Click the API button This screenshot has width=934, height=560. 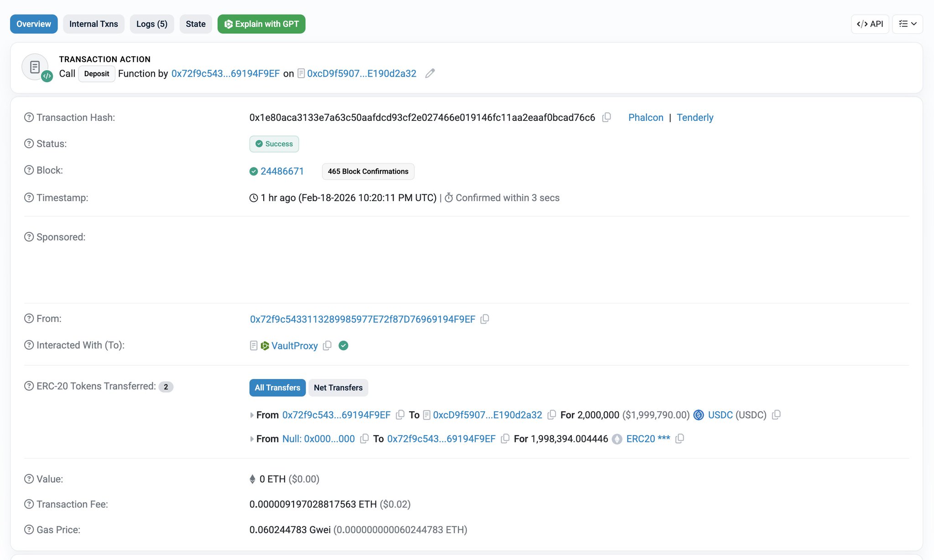pyautogui.click(x=870, y=24)
